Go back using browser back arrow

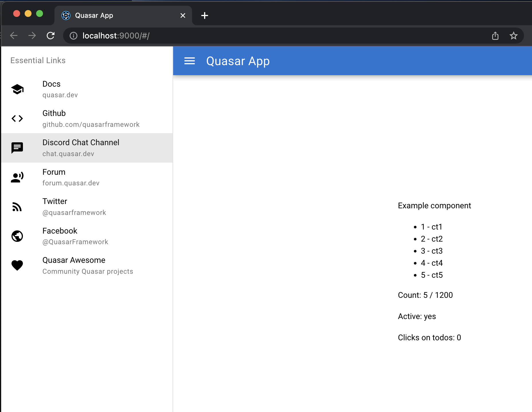coord(14,36)
